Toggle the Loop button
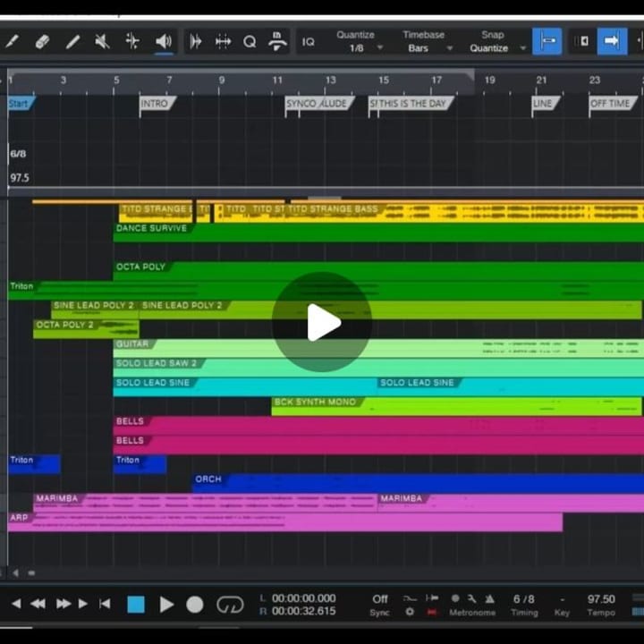The image size is (644, 644). (231, 605)
